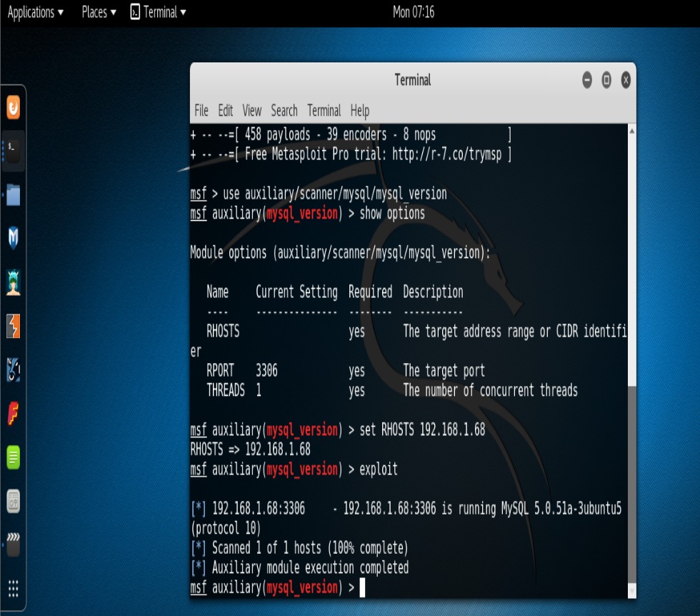Click 'MySQL 5.0.51a-3ubuntu5' version text

click(561, 509)
